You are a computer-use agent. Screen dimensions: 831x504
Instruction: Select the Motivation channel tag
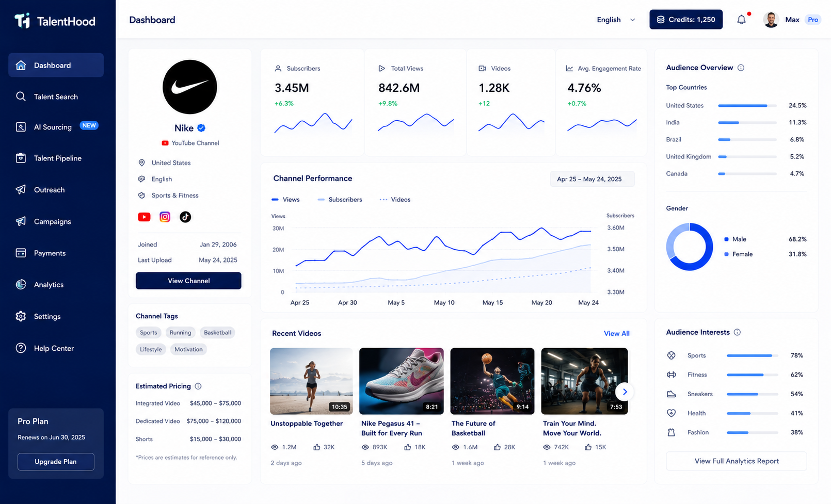pos(188,349)
